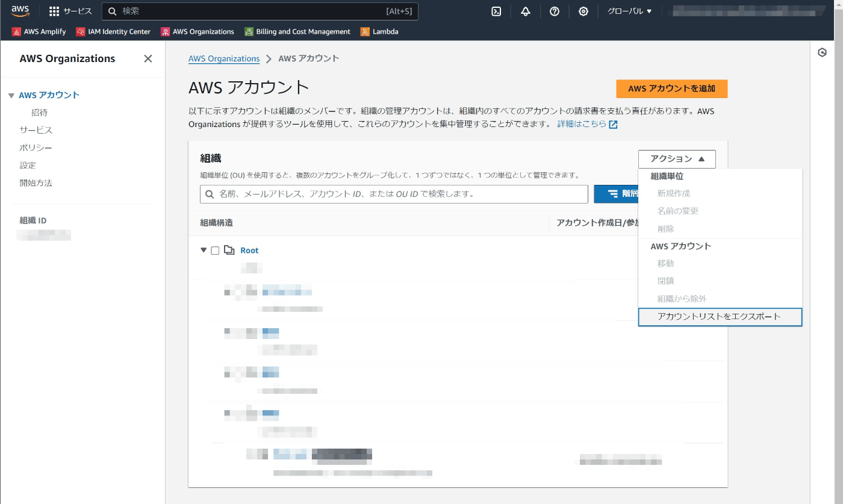Open the Root link
843x504 pixels.
click(x=249, y=250)
